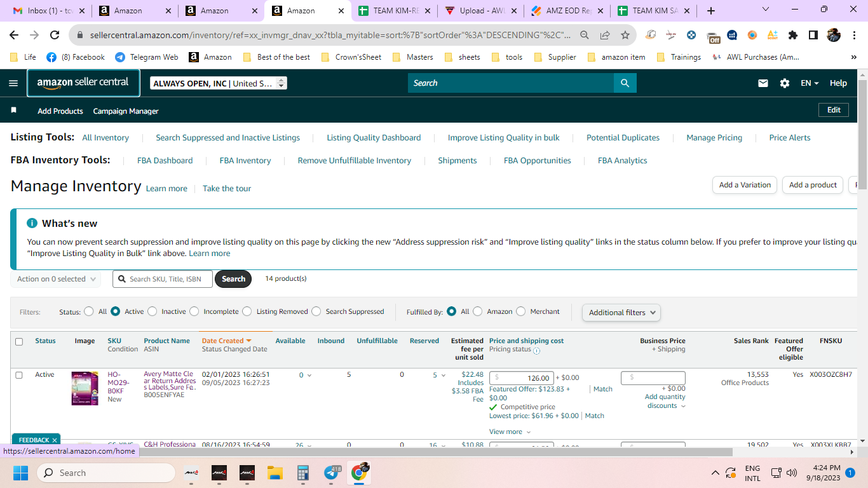The image size is (868, 488).
Task: Show more bookmarks with the double chevron
Action: pos(853,57)
